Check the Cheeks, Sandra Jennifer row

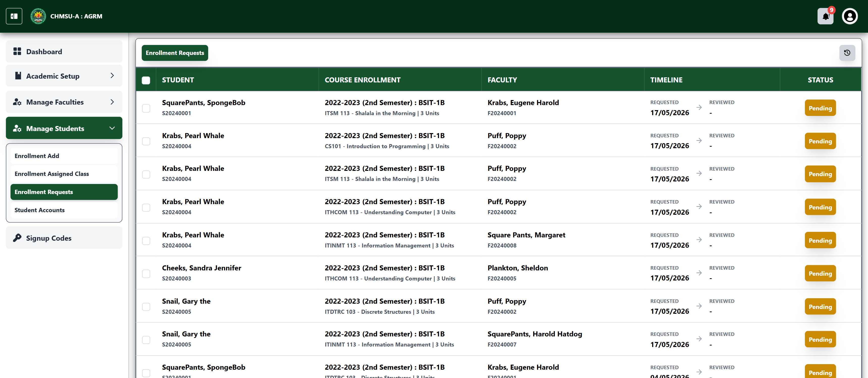[146, 273]
